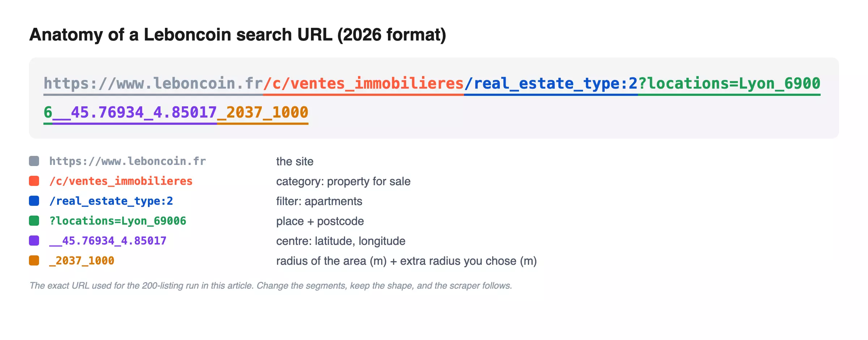Click legend entry '?locations=Lyon_69006'
Image resolution: width=868 pixels, height=340 pixels.
118,221
